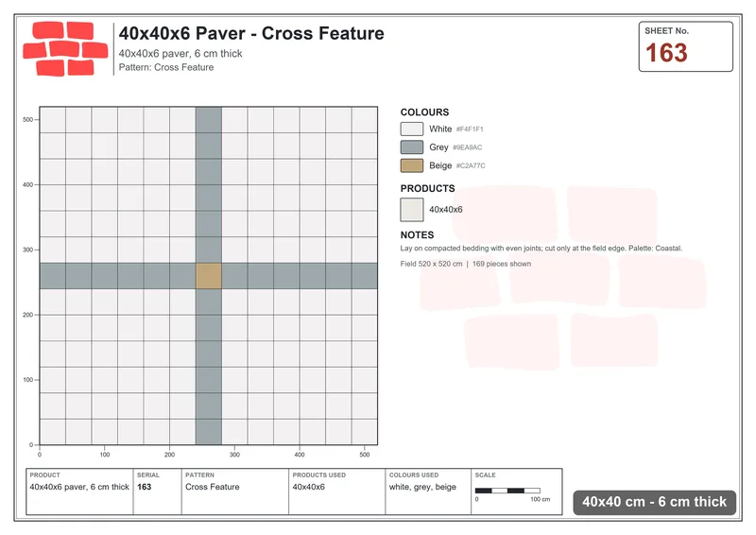Click the x-axis tick label 200

(x=170, y=455)
